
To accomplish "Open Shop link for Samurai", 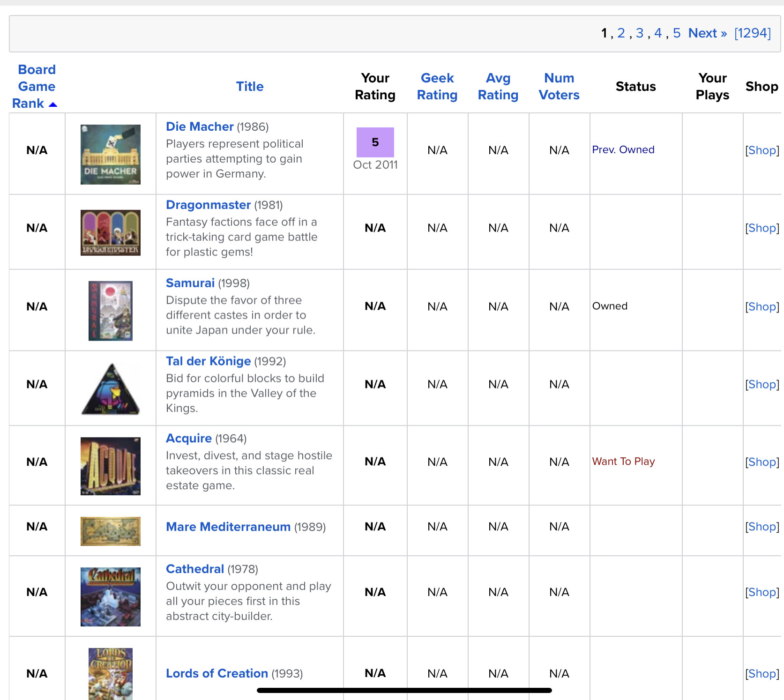I will [x=762, y=306].
